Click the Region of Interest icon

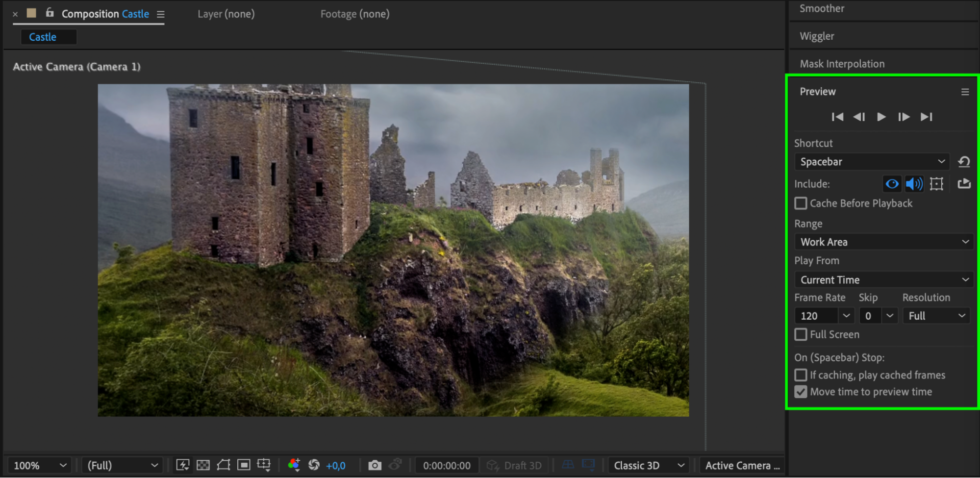(244, 465)
